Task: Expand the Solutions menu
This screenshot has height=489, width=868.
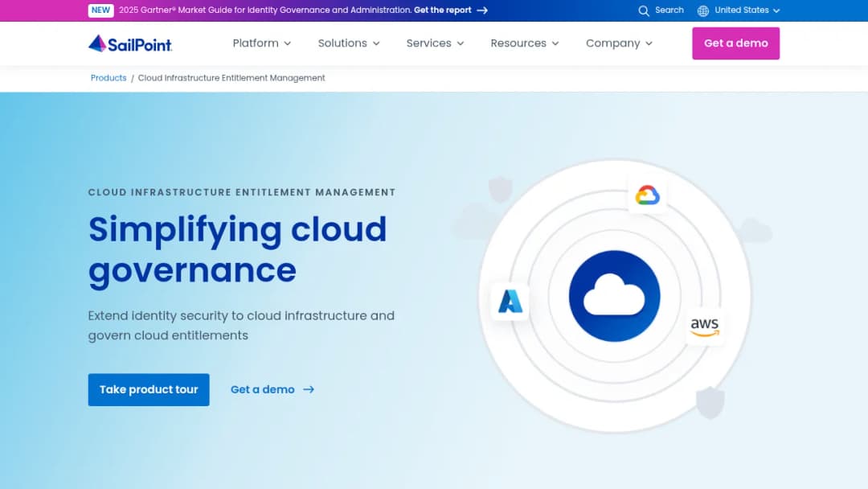Action: (x=349, y=43)
